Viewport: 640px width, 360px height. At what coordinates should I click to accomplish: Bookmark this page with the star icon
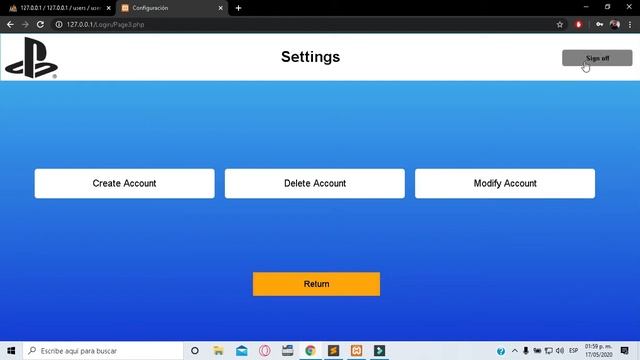pyautogui.click(x=560, y=24)
